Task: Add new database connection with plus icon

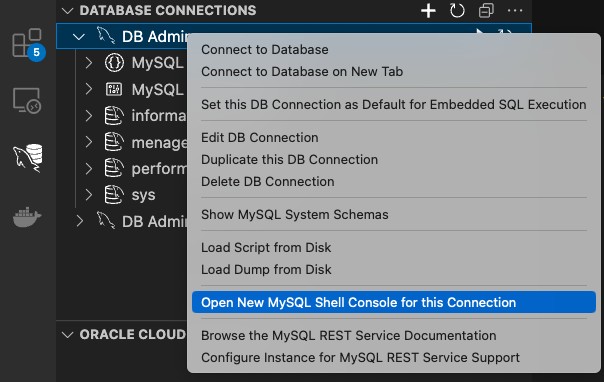Action: (428, 10)
